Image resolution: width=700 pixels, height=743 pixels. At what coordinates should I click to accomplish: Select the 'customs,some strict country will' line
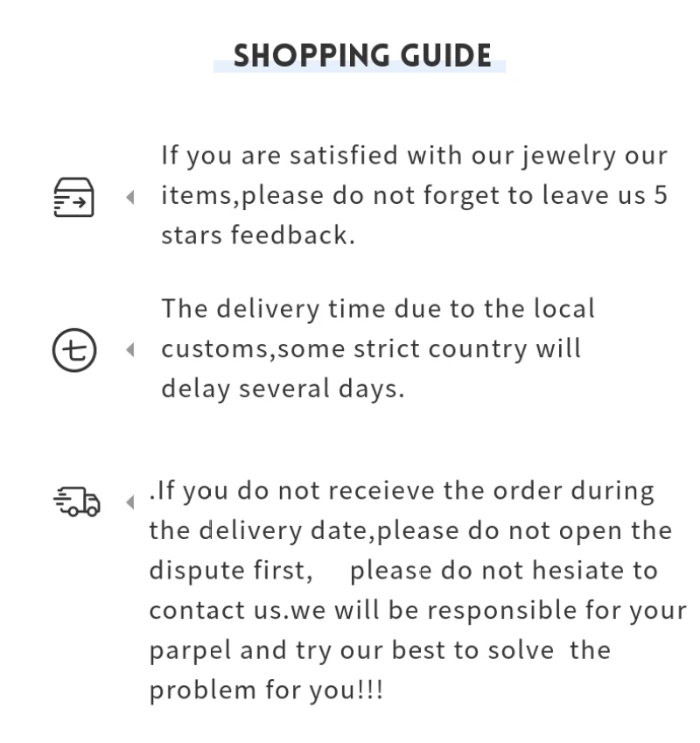pos(371,350)
